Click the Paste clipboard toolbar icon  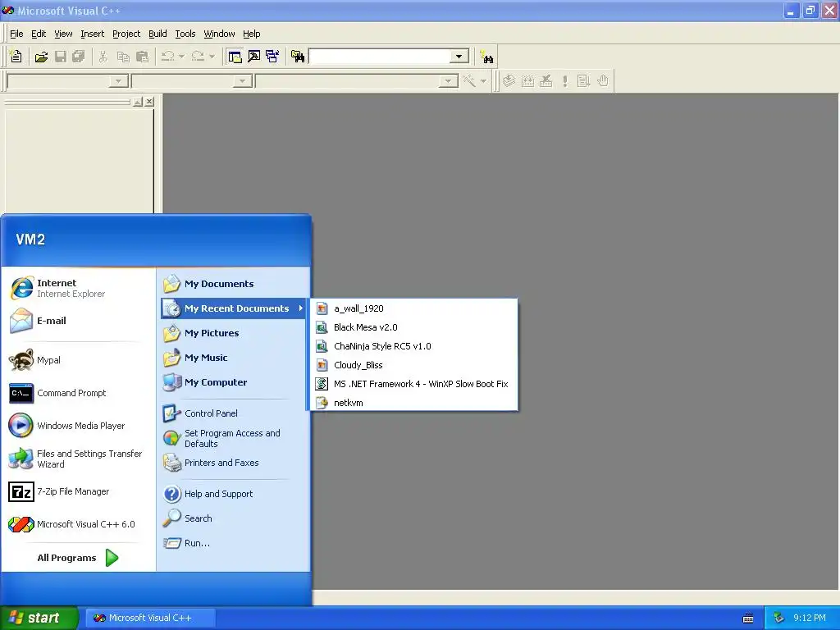(x=142, y=57)
